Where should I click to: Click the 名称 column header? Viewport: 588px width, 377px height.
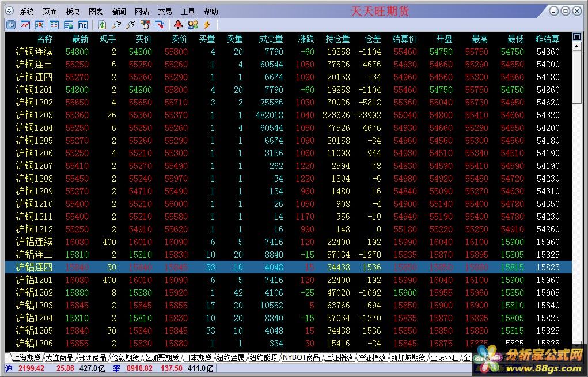(44, 39)
